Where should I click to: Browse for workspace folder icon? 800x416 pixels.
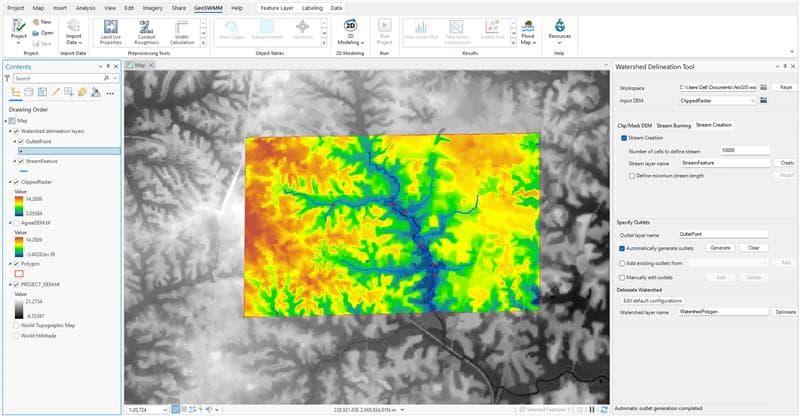(764, 87)
